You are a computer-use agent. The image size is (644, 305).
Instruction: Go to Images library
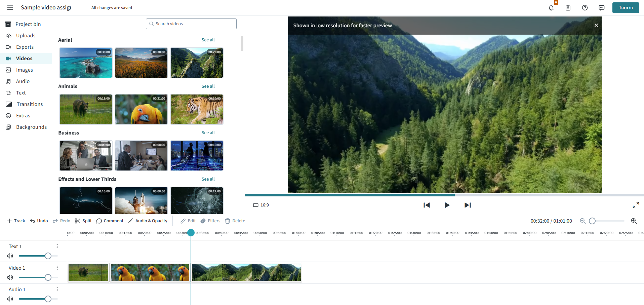[26, 70]
